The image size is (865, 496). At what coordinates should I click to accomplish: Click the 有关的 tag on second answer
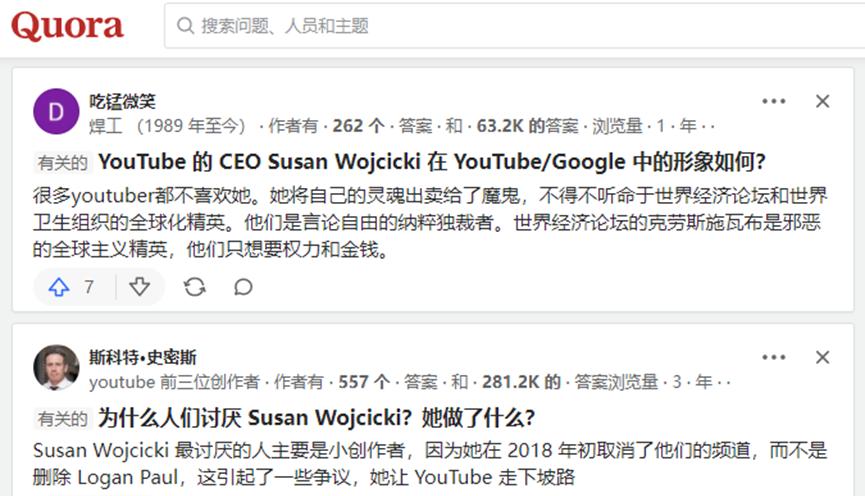click(x=62, y=419)
